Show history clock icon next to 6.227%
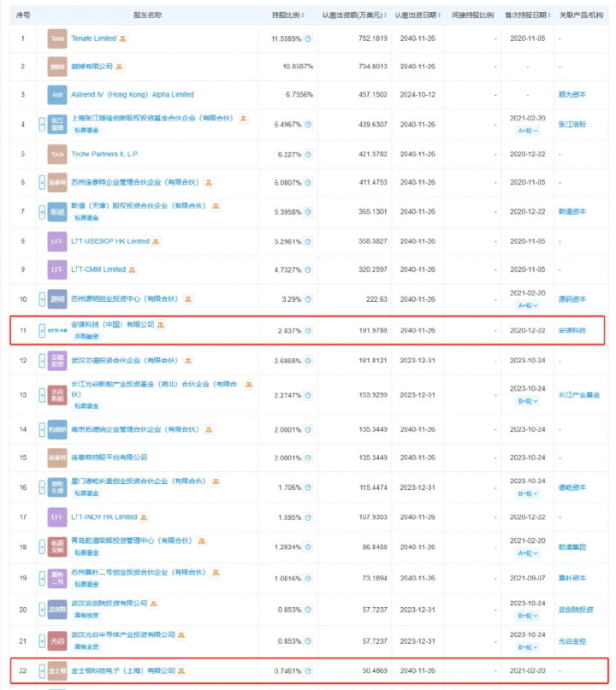The width and height of the screenshot is (616, 690). [308, 155]
